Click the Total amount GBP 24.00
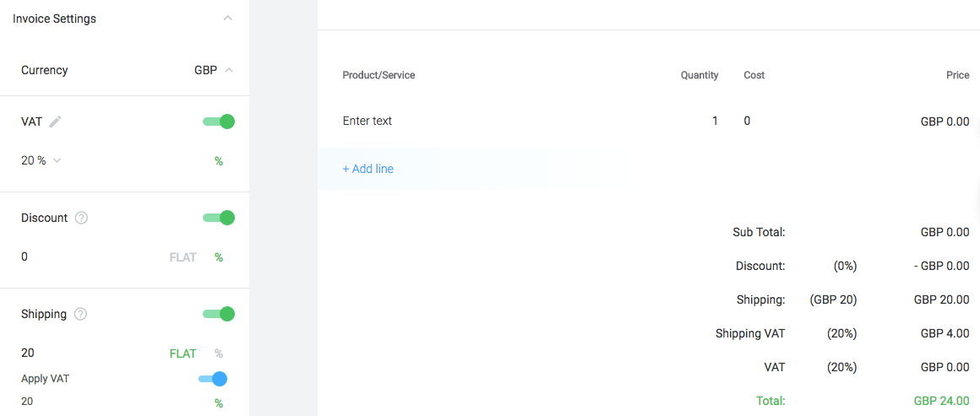Screen dimensions: 980x416 click(942, 401)
